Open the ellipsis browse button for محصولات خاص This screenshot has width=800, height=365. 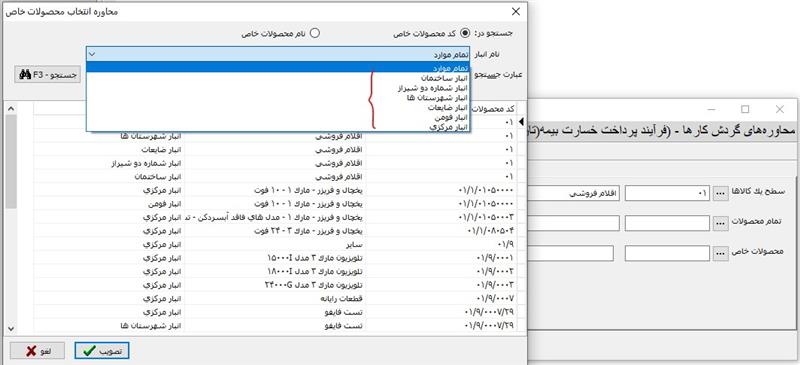720,253
